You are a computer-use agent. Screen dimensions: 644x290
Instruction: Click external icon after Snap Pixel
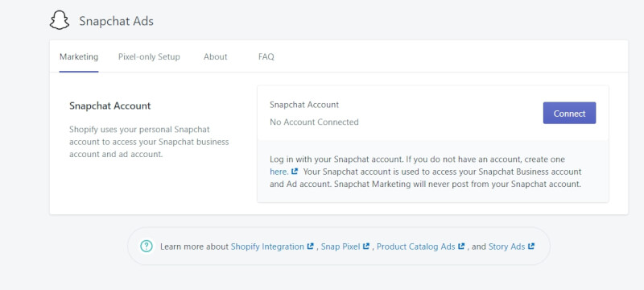point(366,246)
